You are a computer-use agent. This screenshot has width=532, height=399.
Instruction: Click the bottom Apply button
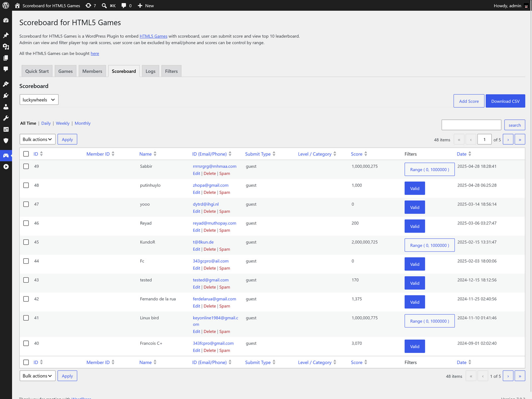point(67,376)
